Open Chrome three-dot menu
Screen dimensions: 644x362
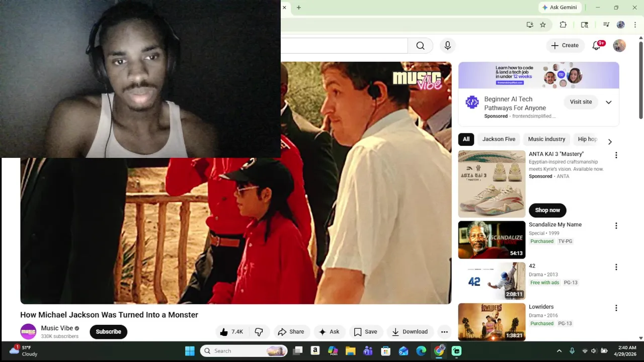click(634, 25)
